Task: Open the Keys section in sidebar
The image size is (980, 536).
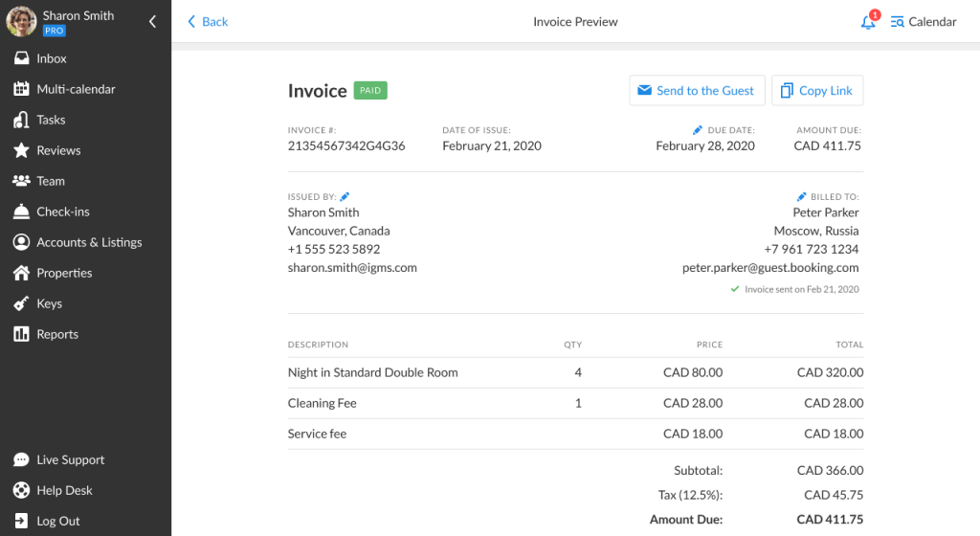Action: (49, 303)
